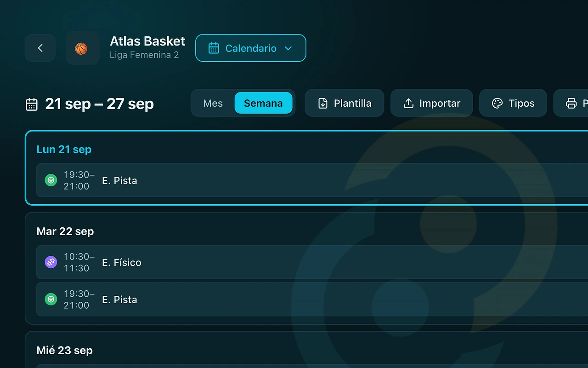588x368 pixels.
Task: Select the Mié 23 sep day header
Action: (x=65, y=351)
